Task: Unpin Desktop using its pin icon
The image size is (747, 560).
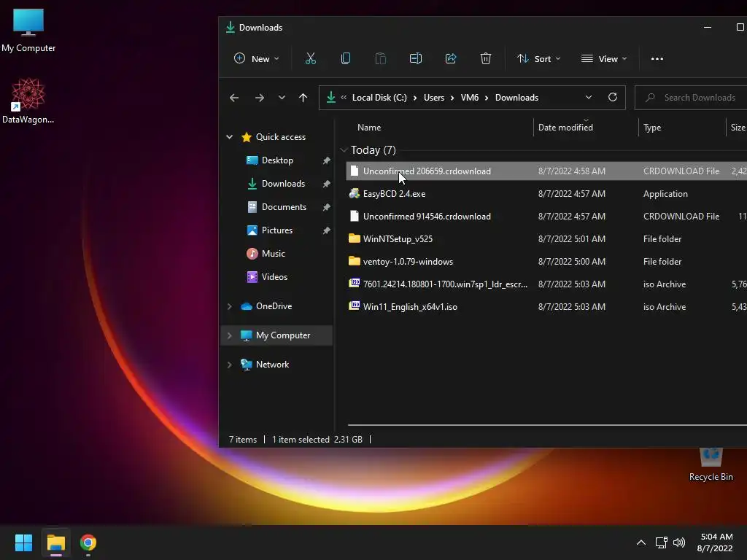Action: [326, 160]
